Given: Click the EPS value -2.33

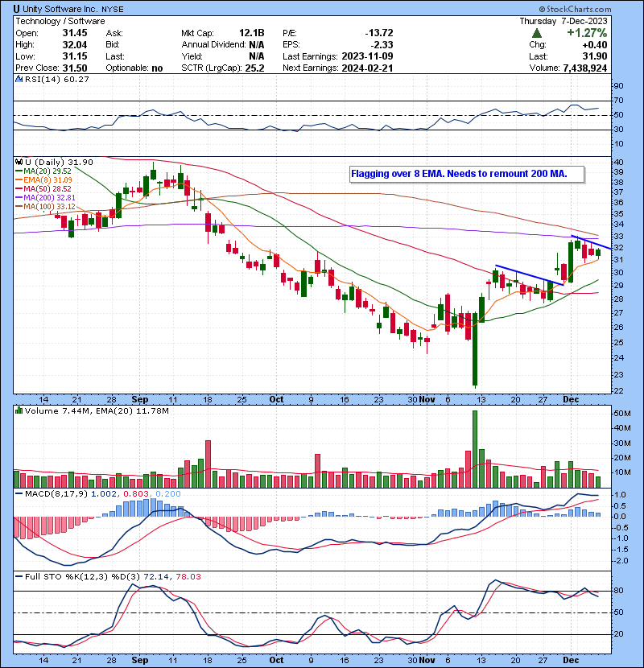Looking at the screenshot, I should click(x=382, y=45).
